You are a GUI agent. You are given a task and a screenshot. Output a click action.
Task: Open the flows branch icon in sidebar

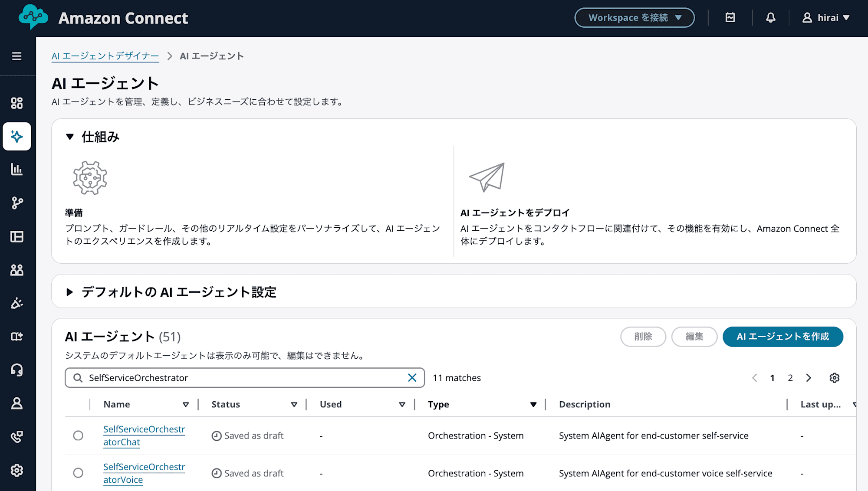16,203
